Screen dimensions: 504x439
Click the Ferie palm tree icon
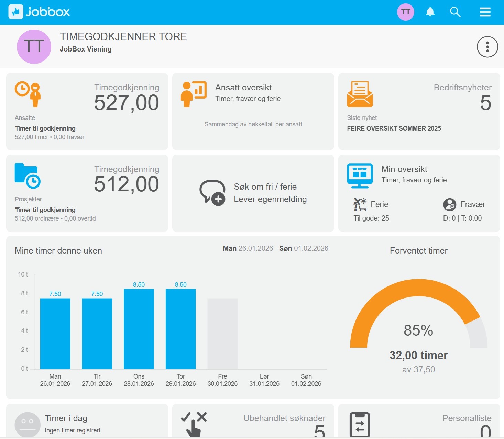pyautogui.click(x=360, y=205)
